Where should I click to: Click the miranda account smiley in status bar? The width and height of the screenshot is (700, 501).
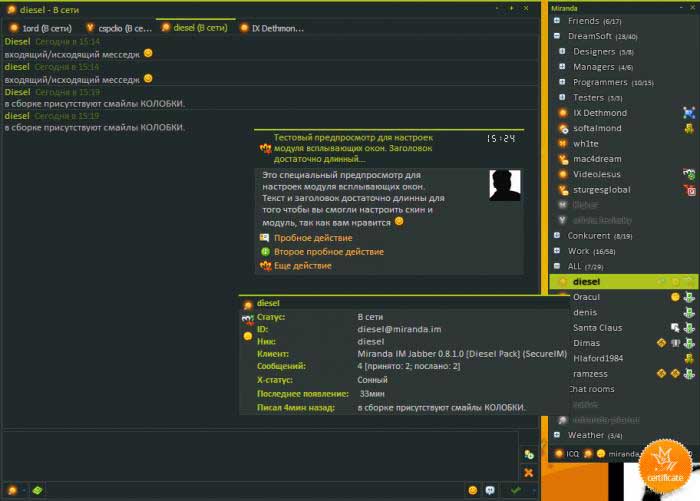coord(601,454)
